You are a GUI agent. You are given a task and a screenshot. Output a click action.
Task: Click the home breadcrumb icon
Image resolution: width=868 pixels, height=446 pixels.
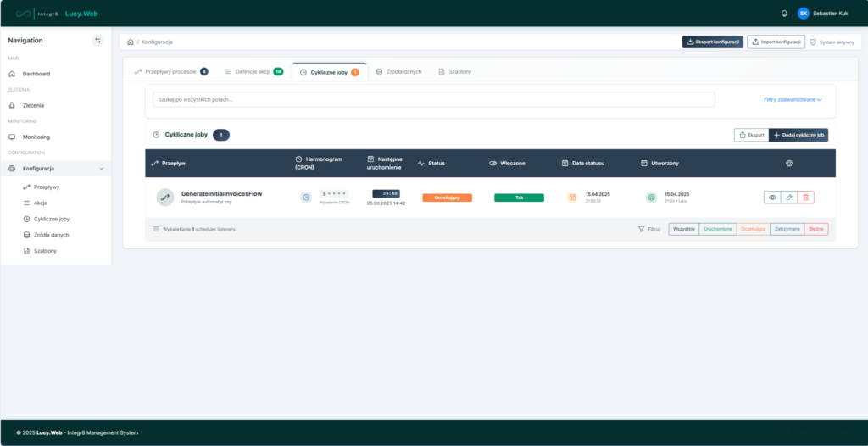(x=130, y=42)
